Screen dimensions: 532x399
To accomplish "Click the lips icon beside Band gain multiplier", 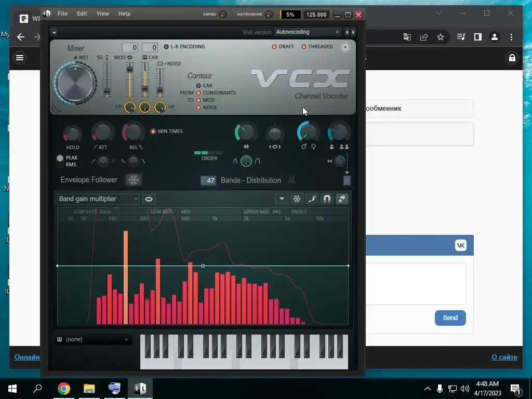I will [149, 199].
